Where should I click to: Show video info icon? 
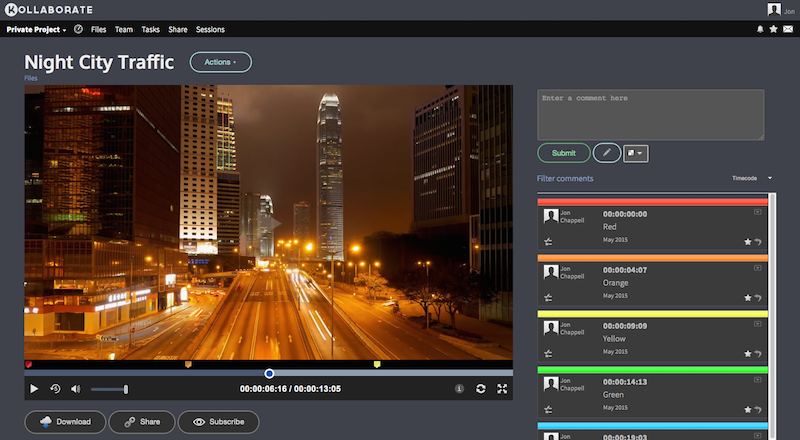459,389
